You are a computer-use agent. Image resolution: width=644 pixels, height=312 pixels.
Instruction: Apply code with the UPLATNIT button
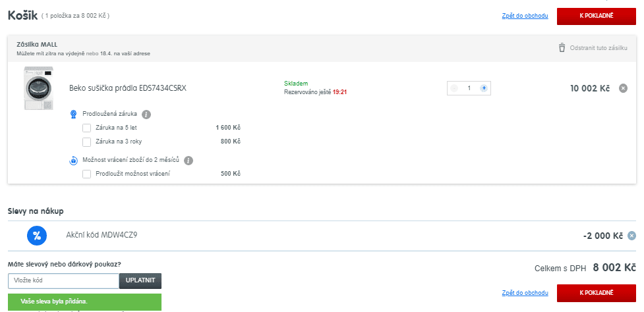coord(140,281)
